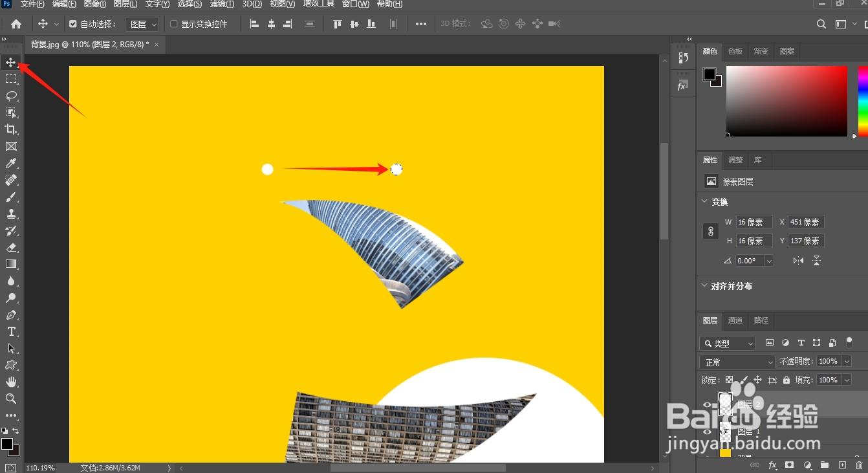Open the 类型 layer filter dropdown
The image size is (868, 473).
[727, 343]
